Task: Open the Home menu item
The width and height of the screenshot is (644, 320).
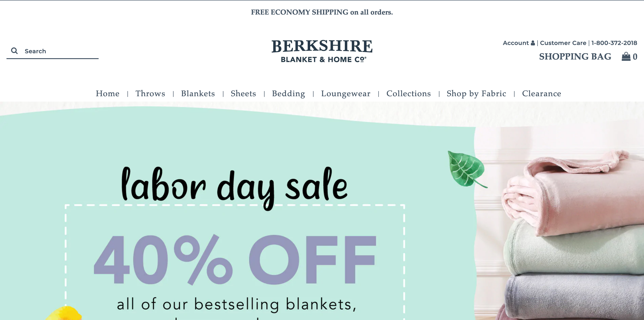Action: pos(108,94)
